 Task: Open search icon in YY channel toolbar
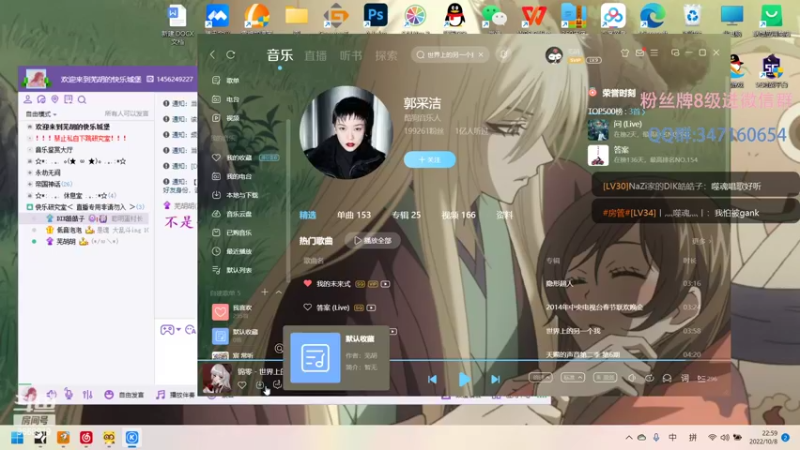pyautogui.click(x=82, y=99)
